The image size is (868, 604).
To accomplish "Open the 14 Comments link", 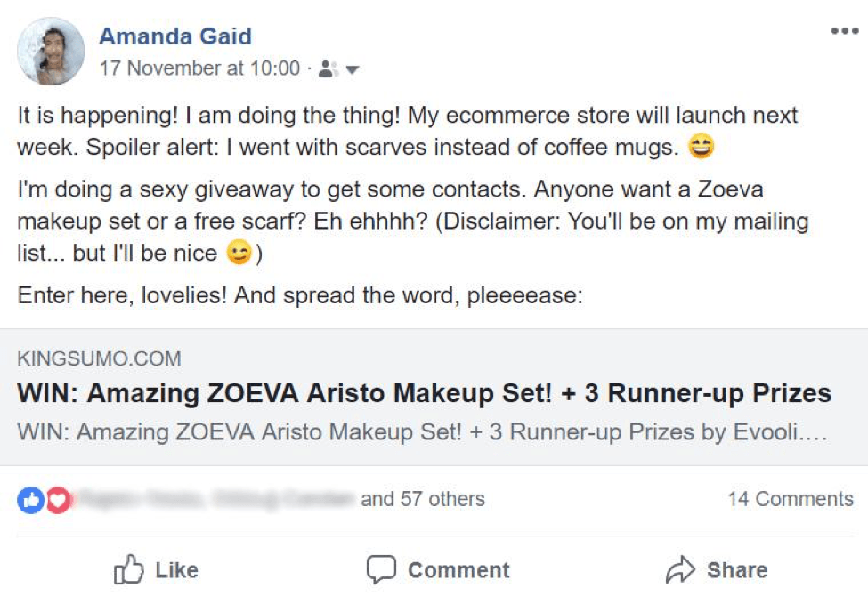I will pos(790,499).
